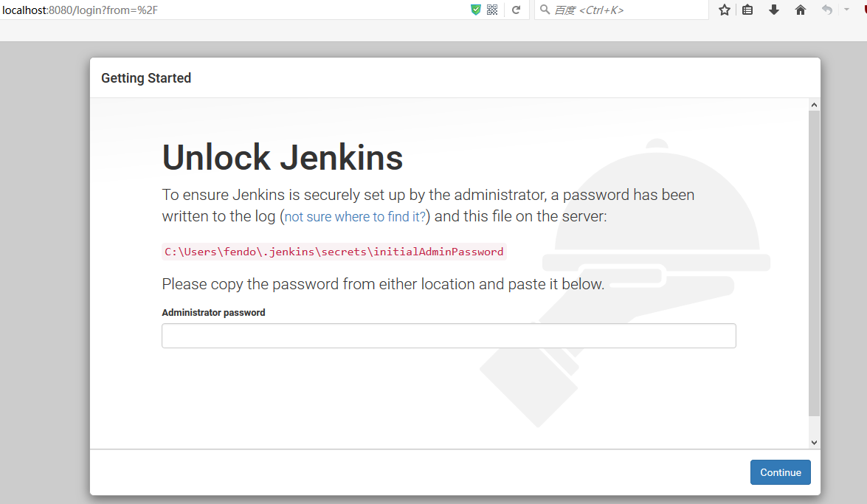Open the 'not sure where to find it?' link
This screenshot has width=867, height=504.
coord(355,216)
